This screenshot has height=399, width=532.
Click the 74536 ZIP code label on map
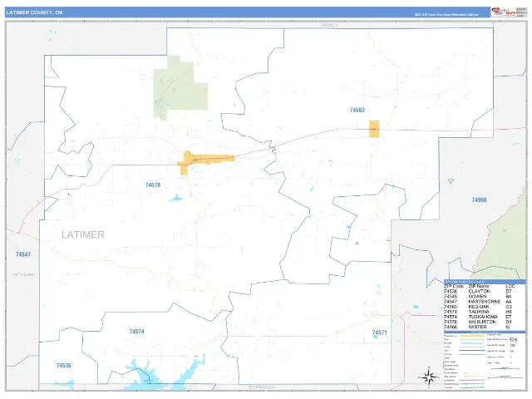(x=64, y=366)
